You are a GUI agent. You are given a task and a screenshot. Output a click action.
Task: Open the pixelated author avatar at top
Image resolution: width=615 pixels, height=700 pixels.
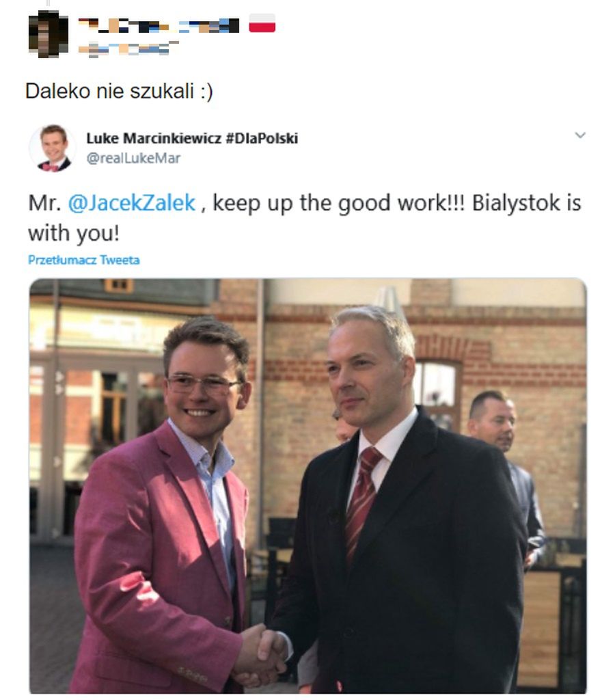[49, 34]
